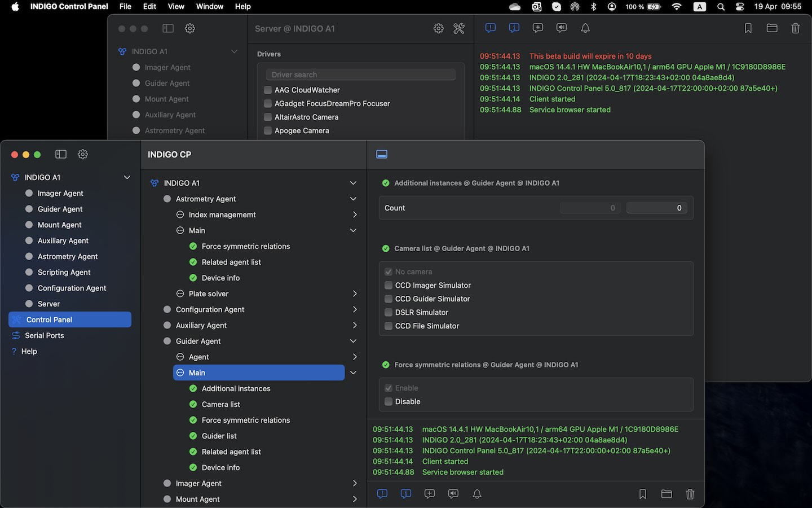Open the Edit menu
812x508 pixels.
click(x=149, y=7)
